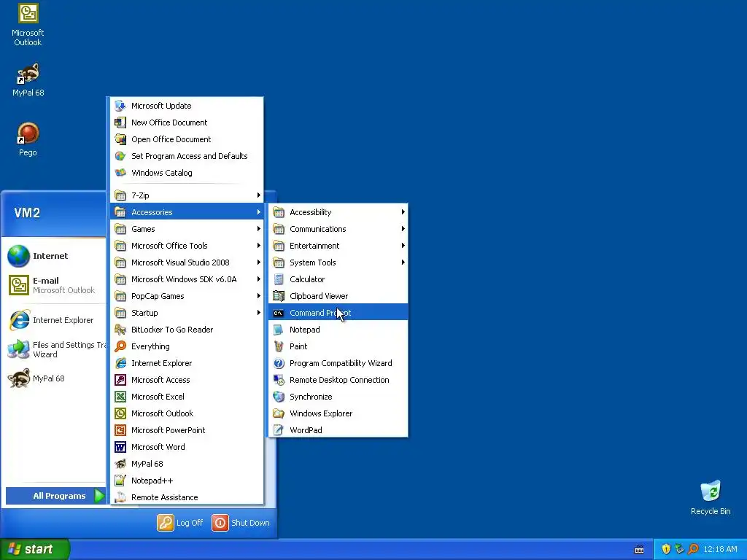The height and width of the screenshot is (560, 747).
Task: Launch Internet Explorer from All Programs list
Action: (187, 363)
